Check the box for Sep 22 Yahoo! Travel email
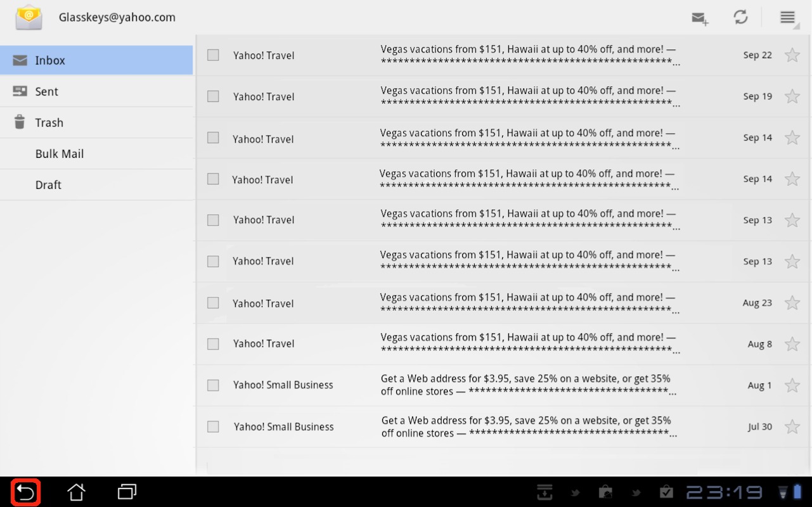The image size is (812, 507). (x=213, y=55)
